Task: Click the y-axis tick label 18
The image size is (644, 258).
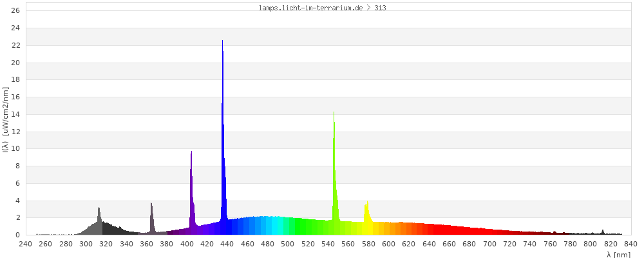Action: [16, 80]
